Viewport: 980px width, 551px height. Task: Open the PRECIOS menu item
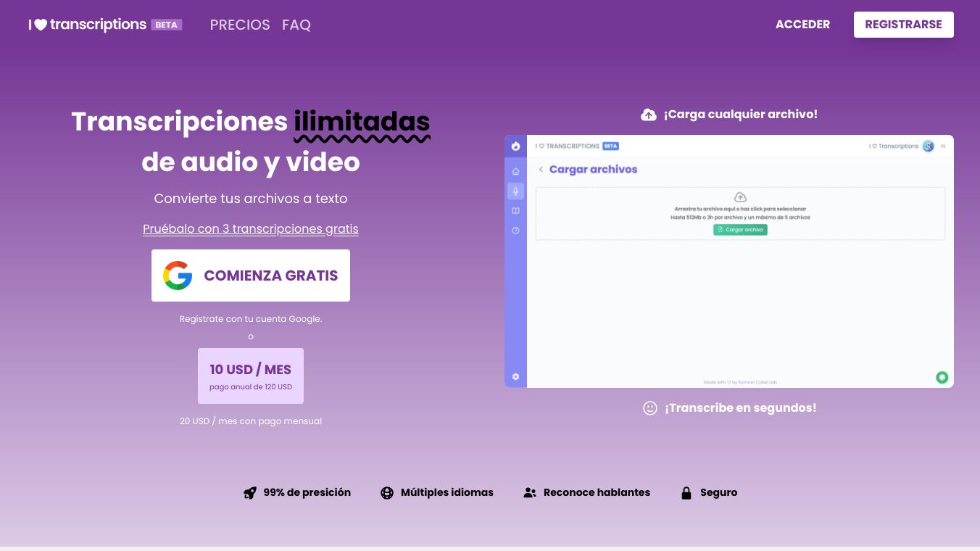click(240, 25)
